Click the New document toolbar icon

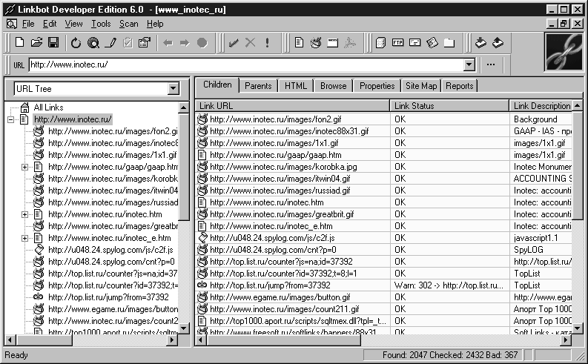click(x=19, y=42)
